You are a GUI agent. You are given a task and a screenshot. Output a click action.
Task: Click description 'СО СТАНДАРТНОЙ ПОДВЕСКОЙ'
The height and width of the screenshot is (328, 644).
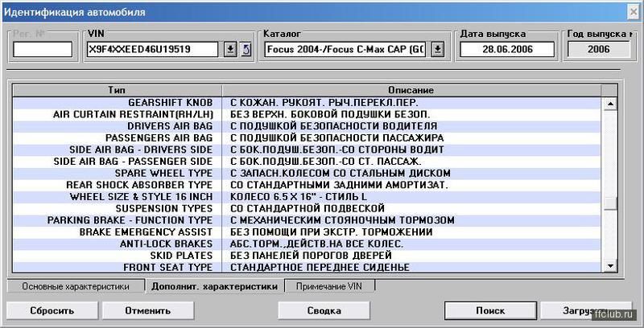click(x=308, y=209)
